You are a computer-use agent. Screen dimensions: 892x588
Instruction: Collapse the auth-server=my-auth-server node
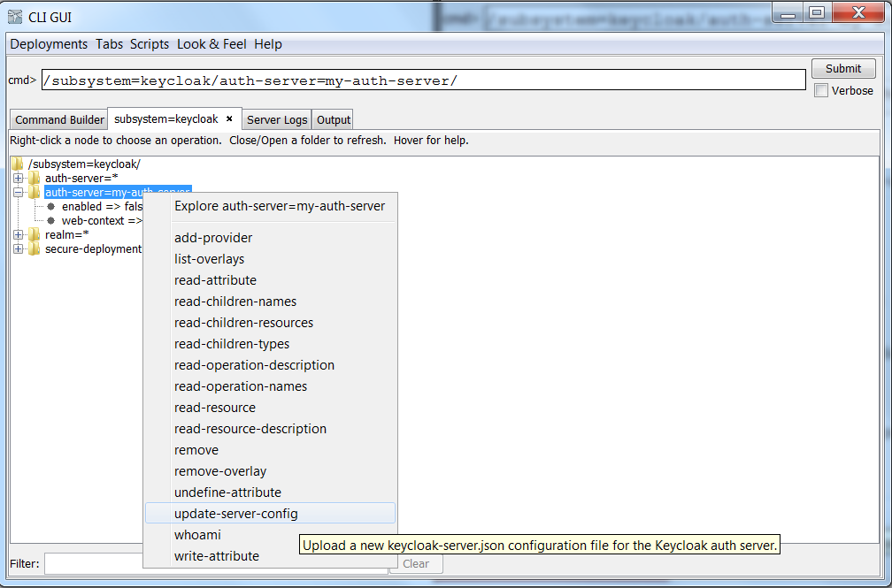tap(19, 192)
